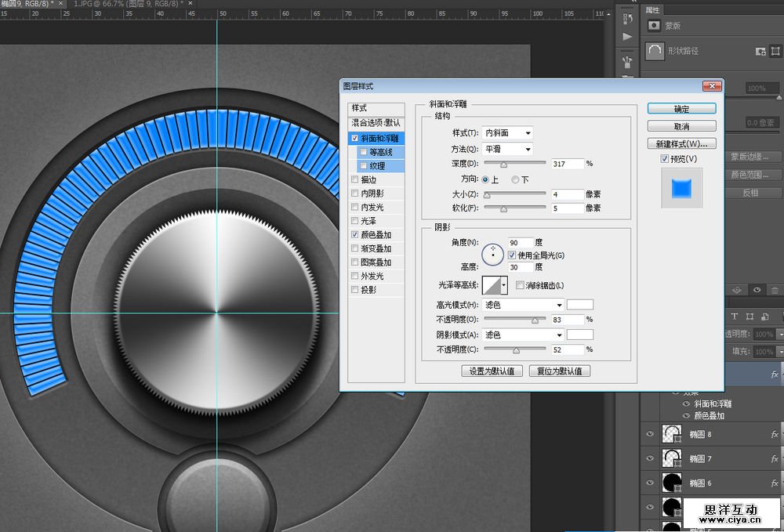784x532 pixels.
Task: Enable the 描边 stroke checkbox
Action: [x=355, y=179]
